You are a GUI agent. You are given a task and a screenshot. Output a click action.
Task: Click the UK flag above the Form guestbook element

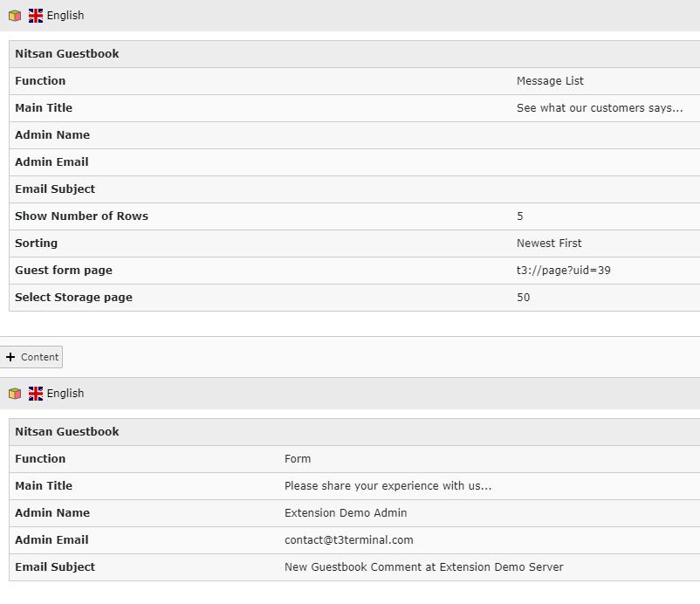click(36, 394)
